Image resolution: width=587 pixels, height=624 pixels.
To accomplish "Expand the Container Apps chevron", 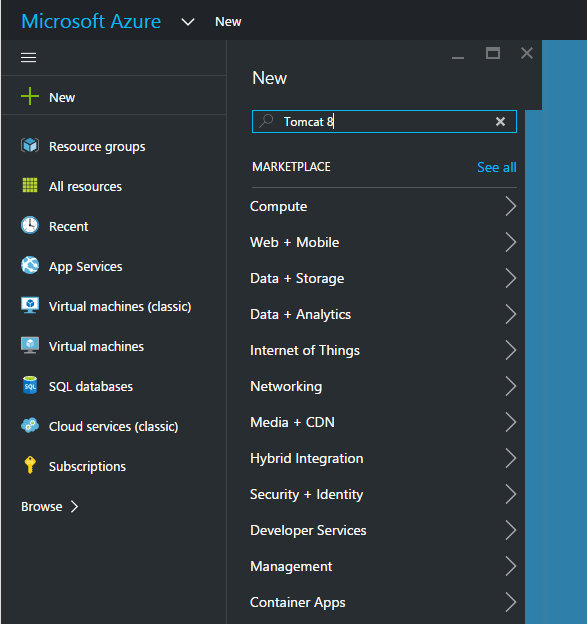I will (511, 602).
